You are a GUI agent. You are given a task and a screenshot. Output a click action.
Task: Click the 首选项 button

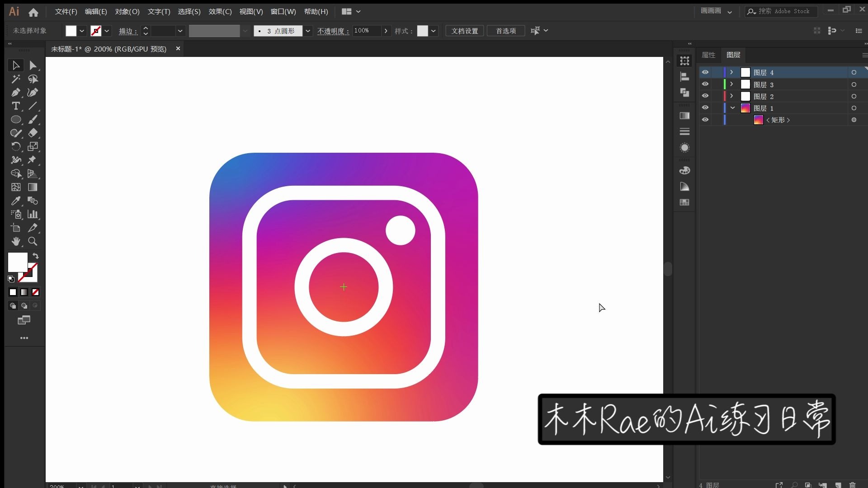pos(506,31)
